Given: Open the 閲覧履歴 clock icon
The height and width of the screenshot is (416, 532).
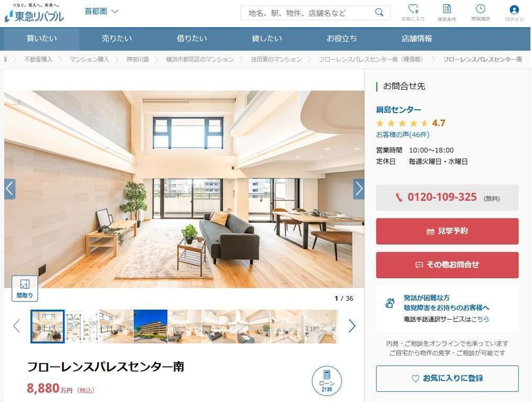Looking at the screenshot, I should pos(481,12).
